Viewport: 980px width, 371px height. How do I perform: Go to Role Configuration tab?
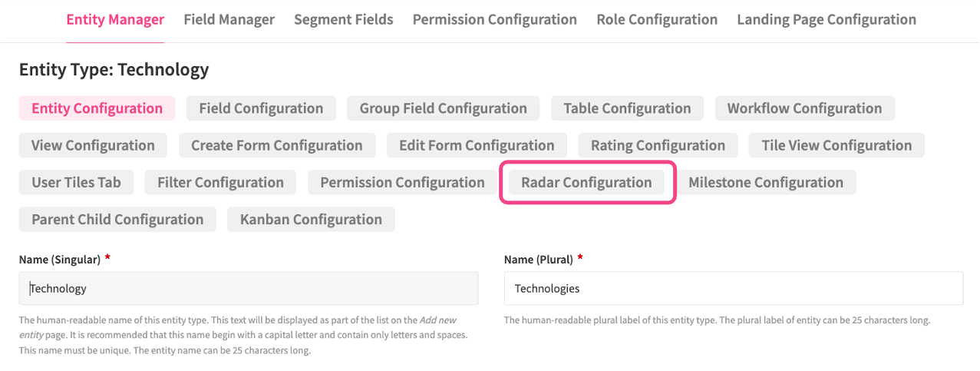coord(657,20)
